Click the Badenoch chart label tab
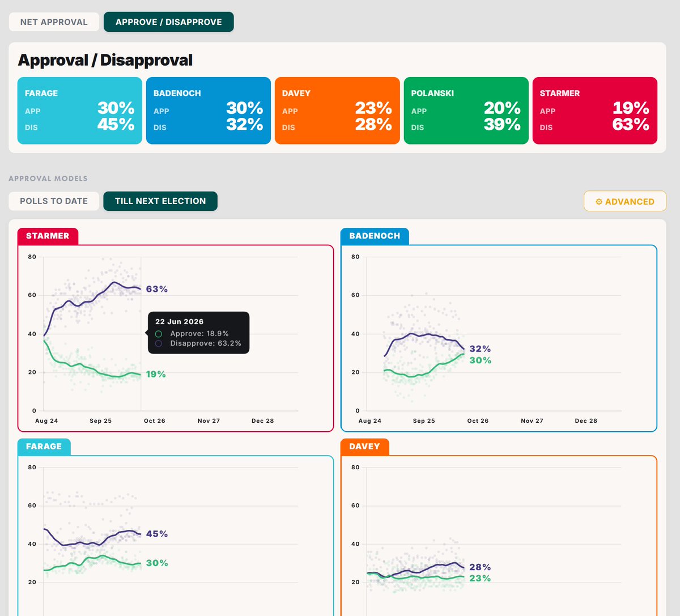 (x=375, y=236)
